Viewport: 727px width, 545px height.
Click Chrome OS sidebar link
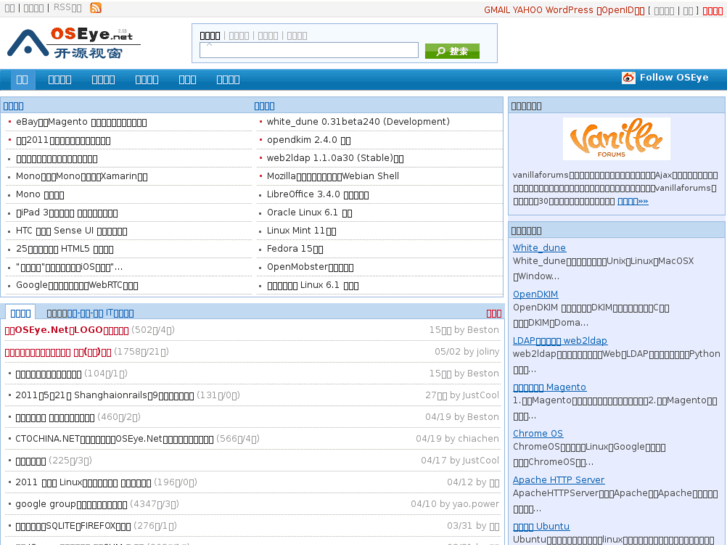[538, 434]
